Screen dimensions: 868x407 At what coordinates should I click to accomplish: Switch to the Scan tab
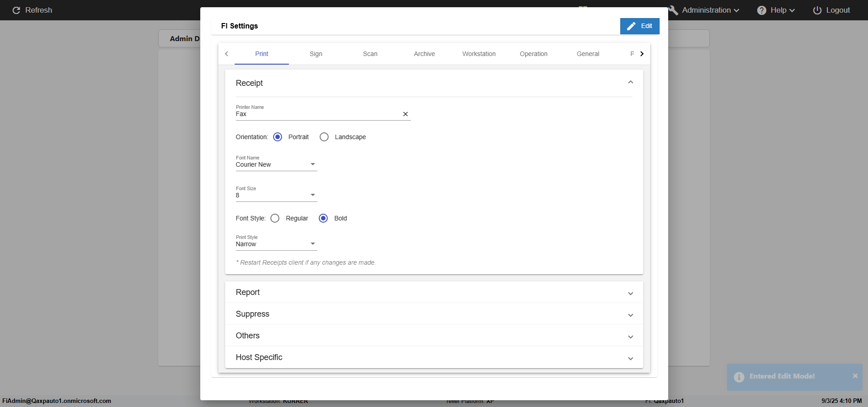pyautogui.click(x=370, y=54)
